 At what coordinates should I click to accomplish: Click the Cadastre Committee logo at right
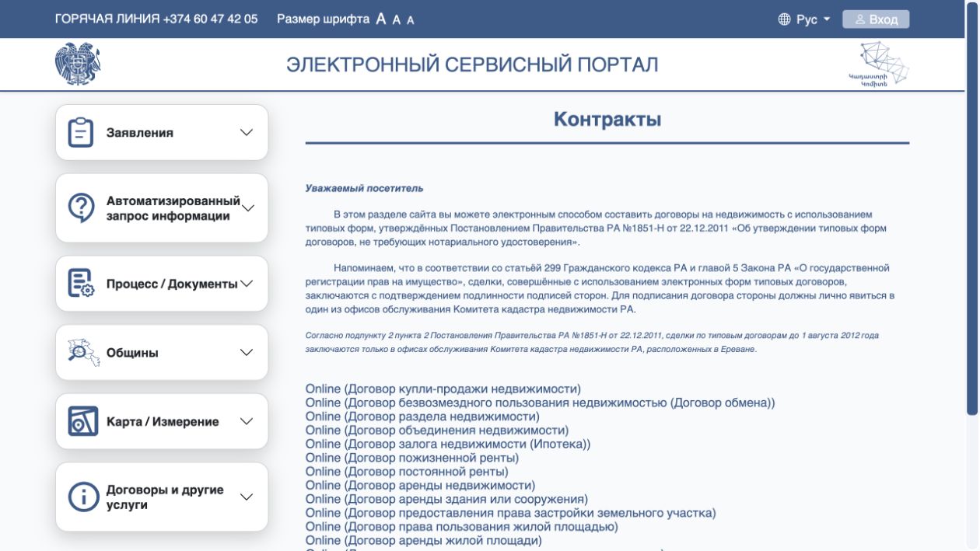coord(880,64)
